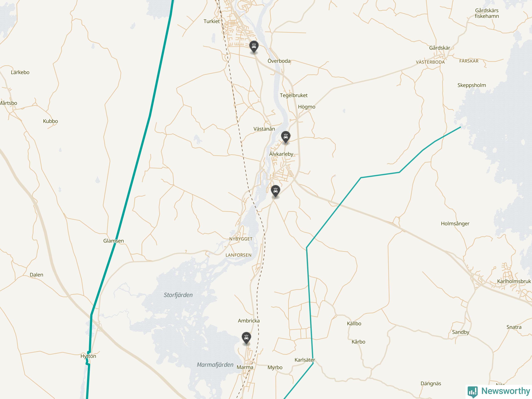
Task: Select the Marma town label
Action: coord(245,367)
